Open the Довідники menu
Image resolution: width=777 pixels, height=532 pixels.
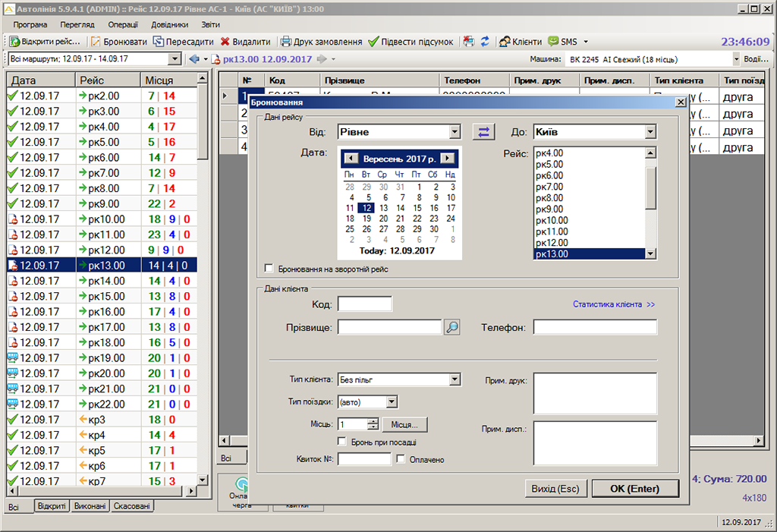coord(169,24)
